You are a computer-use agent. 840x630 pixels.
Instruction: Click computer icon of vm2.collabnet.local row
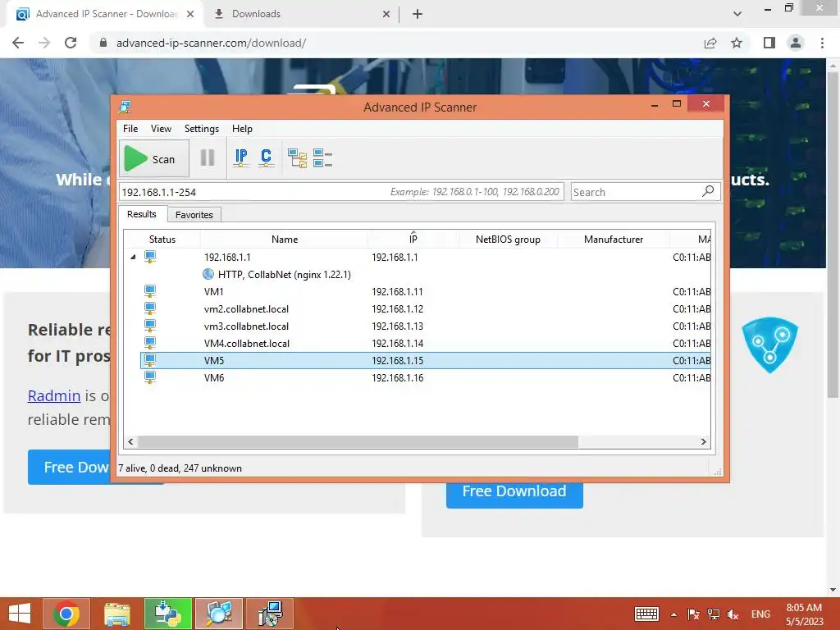tap(150, 308)
